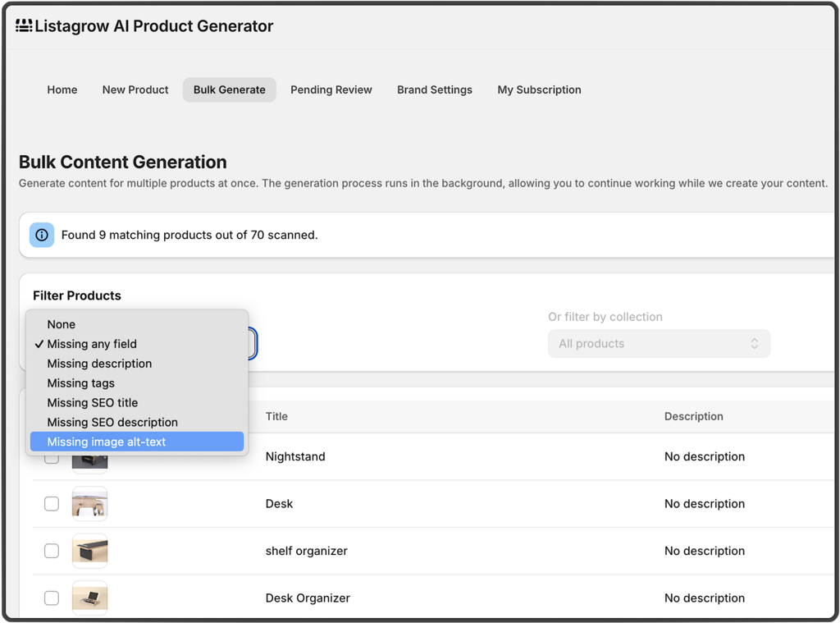Pick Missing SEO title from filter list
Viewport: 840px width, 623px height.
pos(93,403)
